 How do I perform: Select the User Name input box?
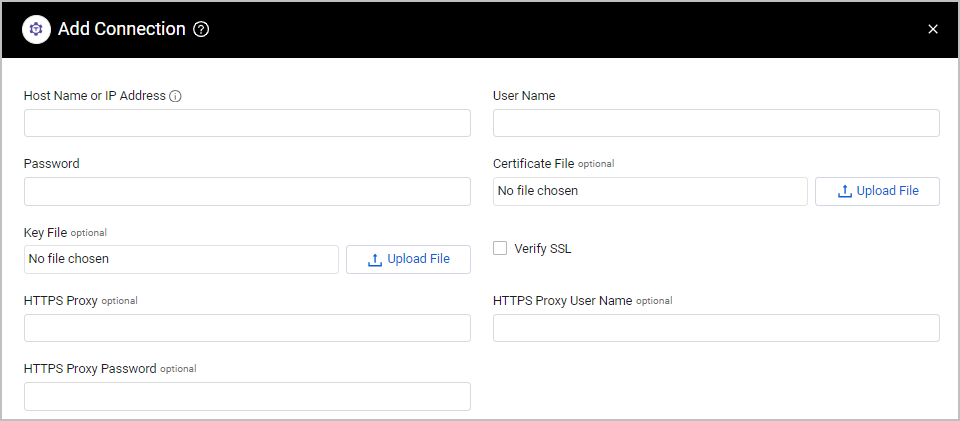(716, 123)
